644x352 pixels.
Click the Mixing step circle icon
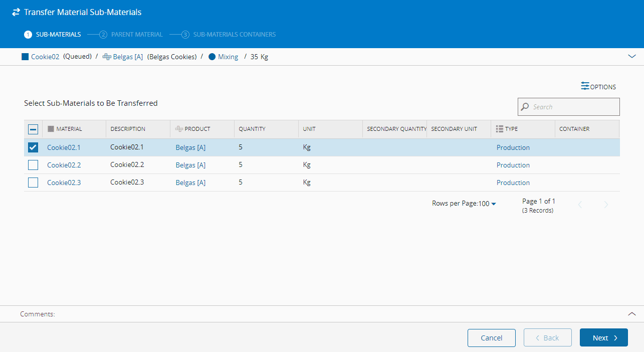click(x=212, y=57)
